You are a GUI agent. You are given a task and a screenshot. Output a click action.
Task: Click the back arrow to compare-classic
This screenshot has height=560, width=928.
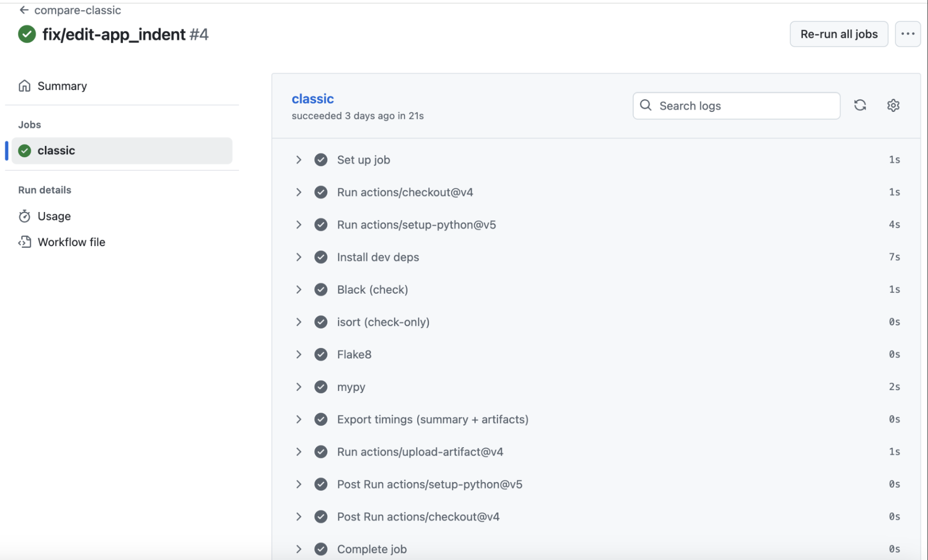pyautogui.click(x=24, y=10)
